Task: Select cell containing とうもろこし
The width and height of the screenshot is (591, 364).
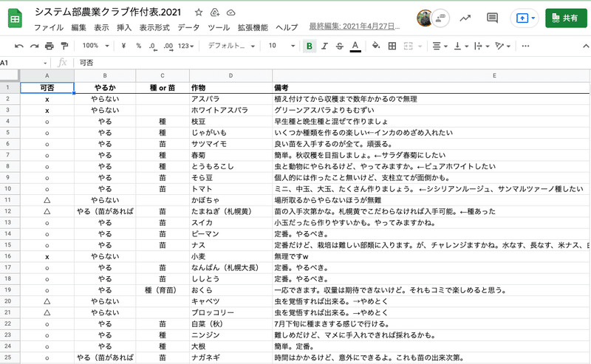Action: tap(230, 167)
